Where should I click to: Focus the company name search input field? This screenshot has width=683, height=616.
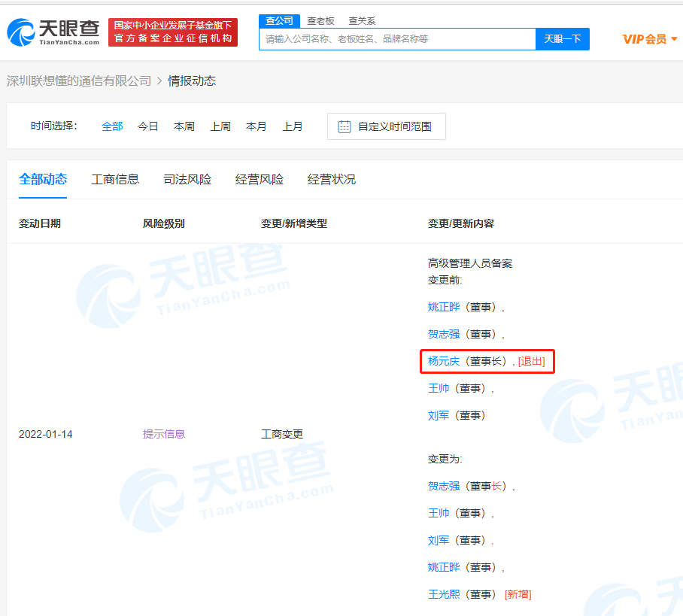tap(397, 39)
